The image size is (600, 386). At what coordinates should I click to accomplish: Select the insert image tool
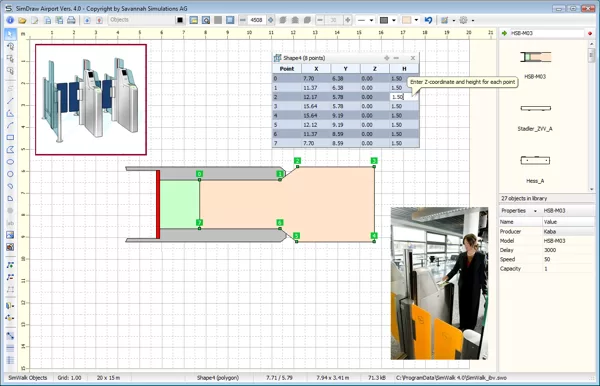point(10,235)
